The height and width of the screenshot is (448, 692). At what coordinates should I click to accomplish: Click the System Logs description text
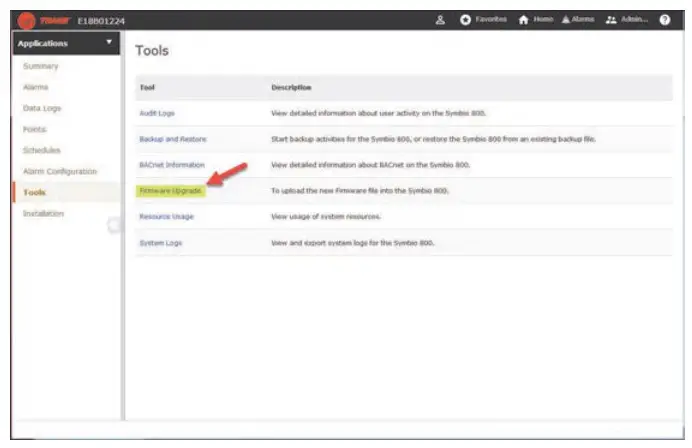pos(353,243)
